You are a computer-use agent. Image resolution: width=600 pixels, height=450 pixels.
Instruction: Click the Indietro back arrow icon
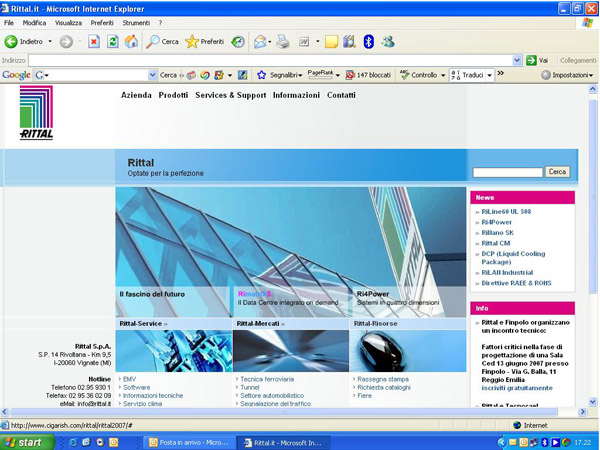11,41
